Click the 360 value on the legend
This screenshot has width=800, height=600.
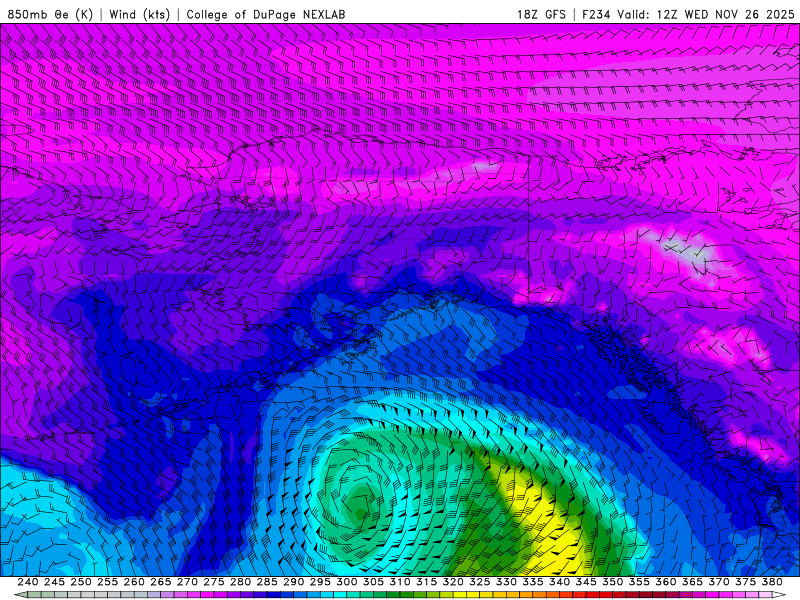tap(666, 582)
